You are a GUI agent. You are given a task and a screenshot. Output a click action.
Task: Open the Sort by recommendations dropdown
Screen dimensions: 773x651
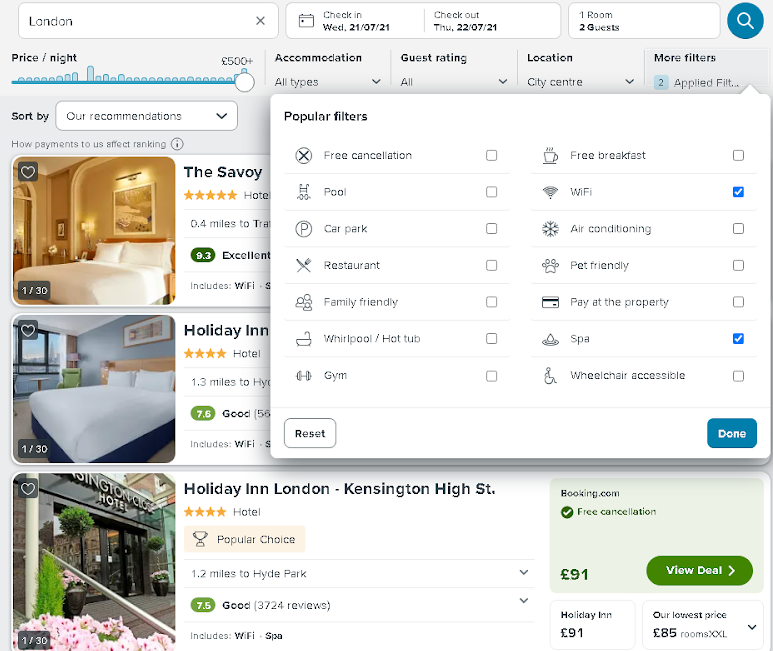146,116
